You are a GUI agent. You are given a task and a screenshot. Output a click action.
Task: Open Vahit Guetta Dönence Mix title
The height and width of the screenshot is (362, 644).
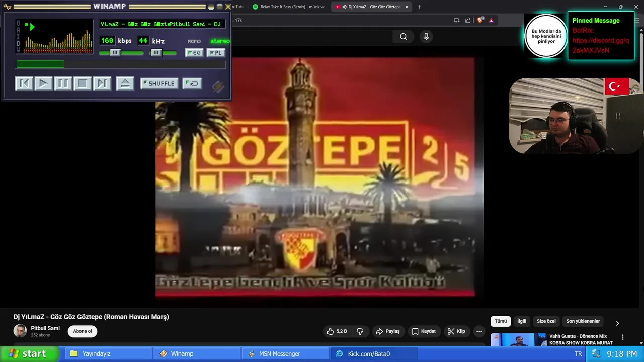[581, 339]
